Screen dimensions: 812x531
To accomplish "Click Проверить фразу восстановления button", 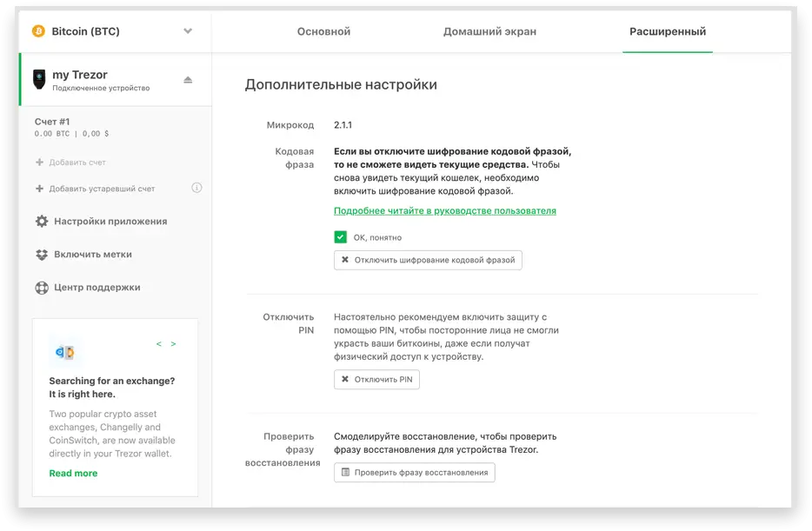I will (414, 472).
